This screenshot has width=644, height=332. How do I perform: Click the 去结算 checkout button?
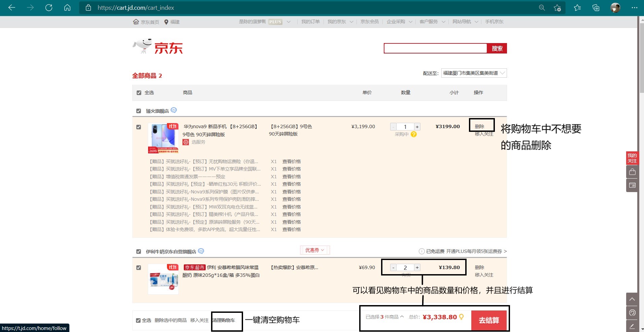point(489,320)
